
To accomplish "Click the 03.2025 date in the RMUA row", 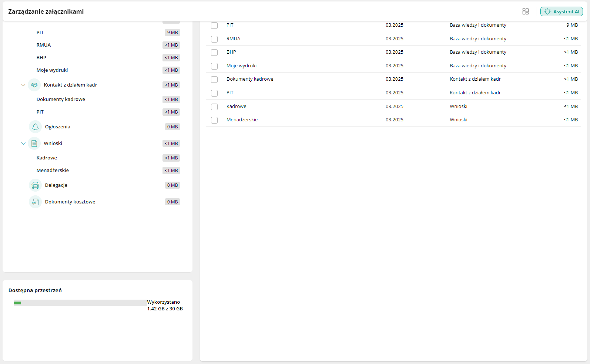I will pos(395,39).
